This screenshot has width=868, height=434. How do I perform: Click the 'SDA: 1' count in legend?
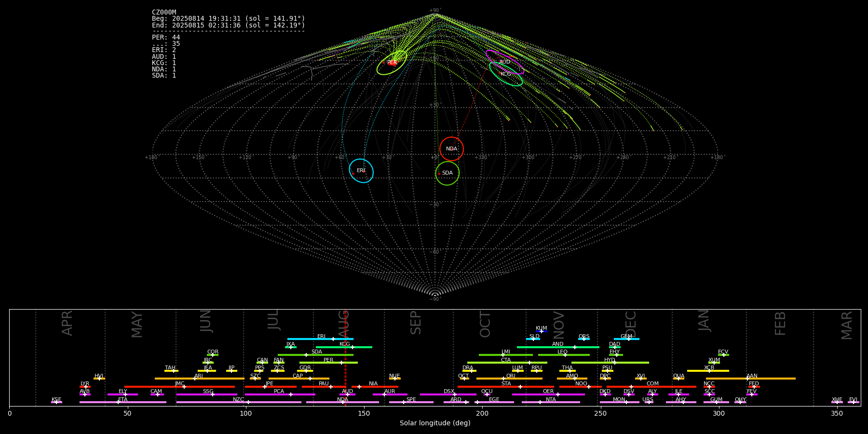pyautogui.click(x=164, y=76)
